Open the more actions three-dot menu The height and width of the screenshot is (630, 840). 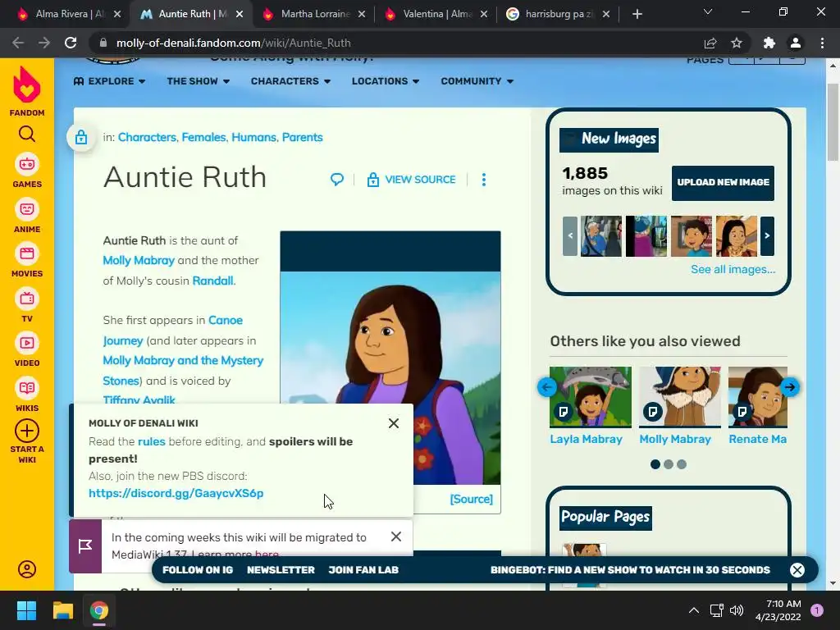coord(484,180)
